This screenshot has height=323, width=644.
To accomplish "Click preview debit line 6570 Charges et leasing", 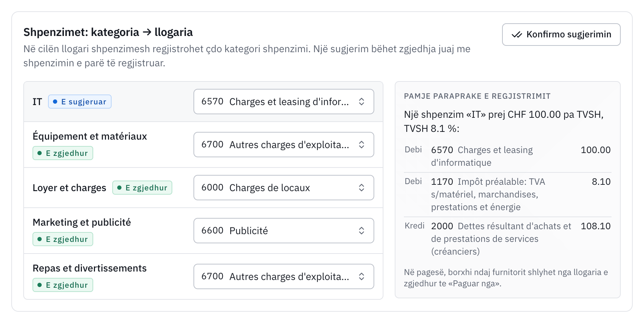I will 508,156.
